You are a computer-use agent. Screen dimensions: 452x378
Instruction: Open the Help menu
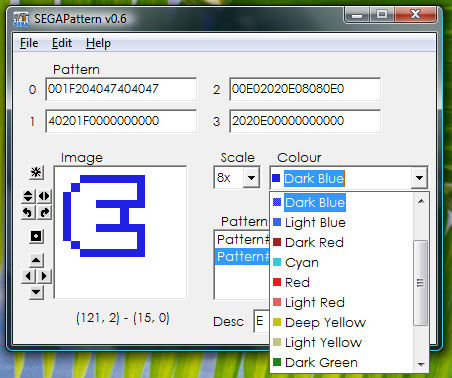tap(98, 43)
